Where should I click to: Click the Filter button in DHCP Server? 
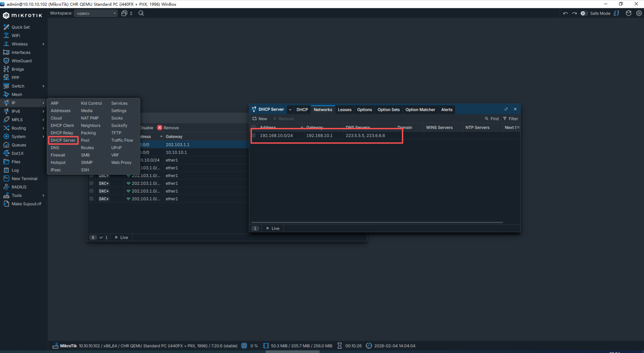tap(510, 119)
